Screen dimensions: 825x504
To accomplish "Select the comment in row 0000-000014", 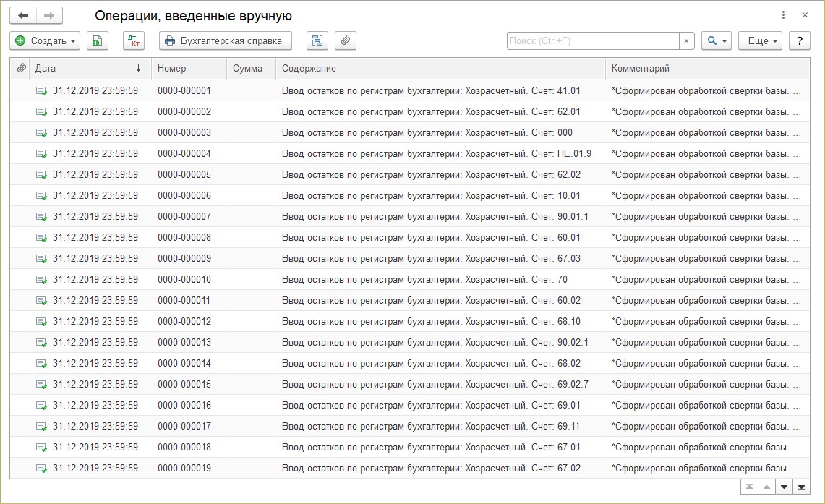I will pos(706,364).
